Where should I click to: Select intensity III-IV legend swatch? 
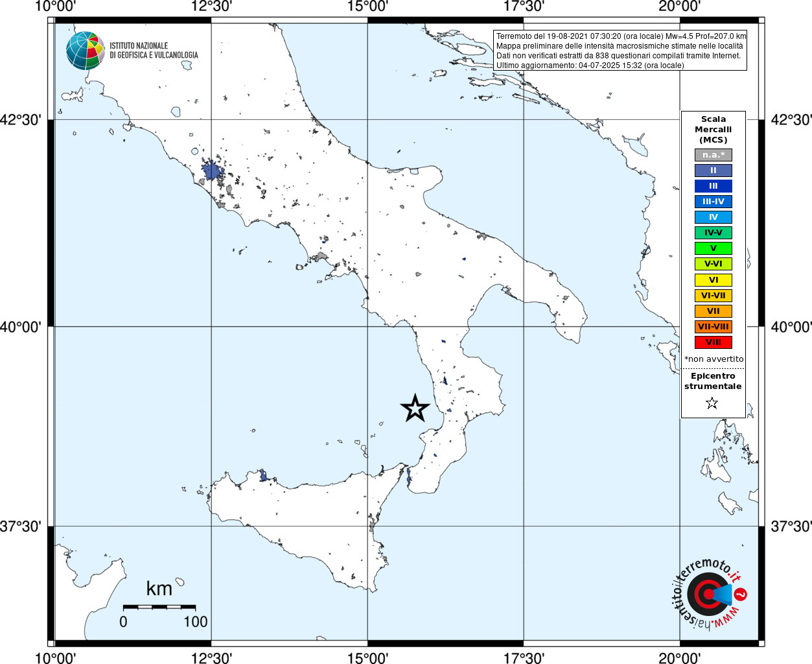713,202
